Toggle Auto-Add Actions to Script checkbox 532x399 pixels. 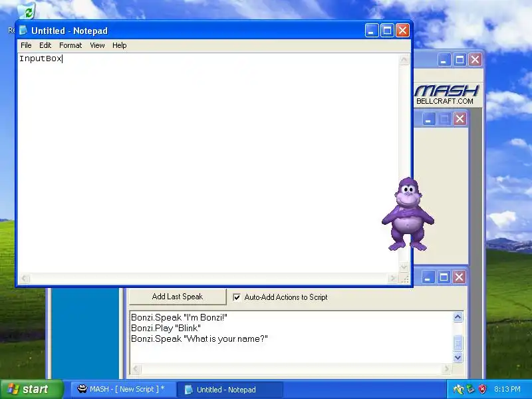click(x=237, y=297)
